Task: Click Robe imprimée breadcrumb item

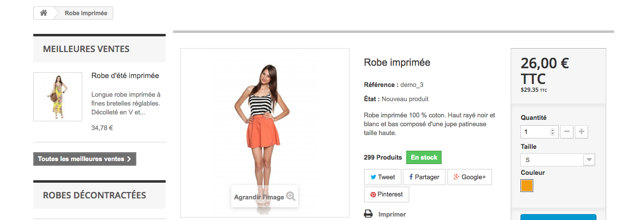Action: (86, 13)
